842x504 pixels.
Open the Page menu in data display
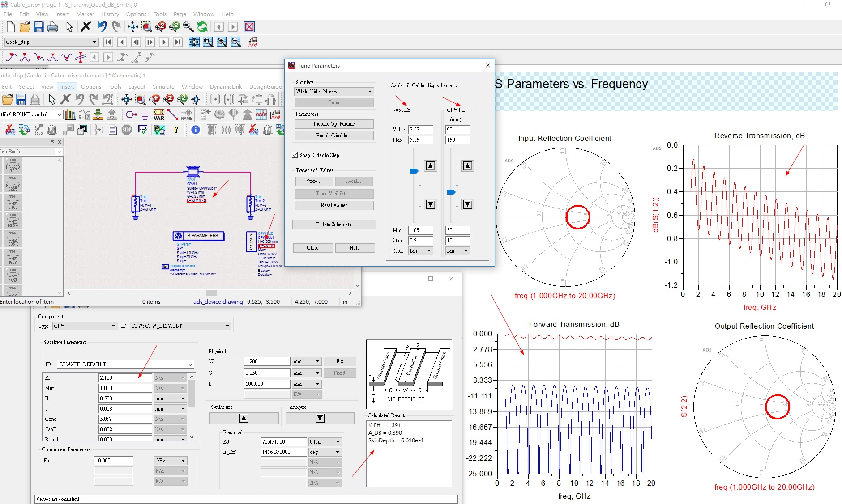tap(180, 14)
